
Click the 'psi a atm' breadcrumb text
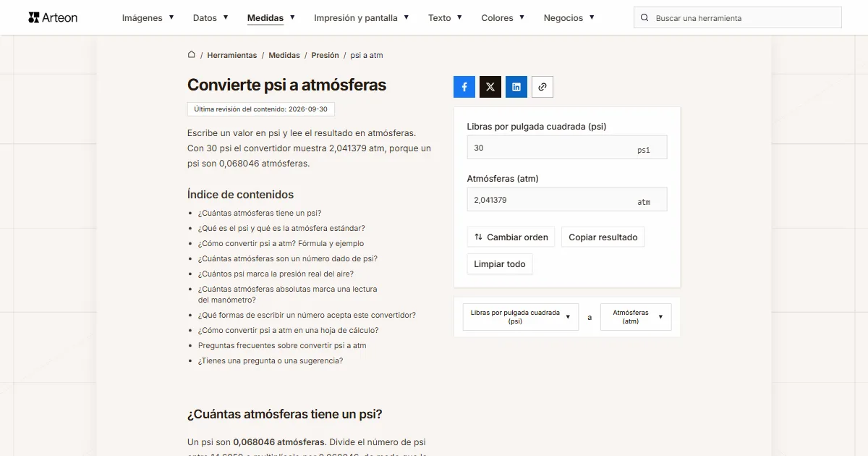[x=367, y=55]
